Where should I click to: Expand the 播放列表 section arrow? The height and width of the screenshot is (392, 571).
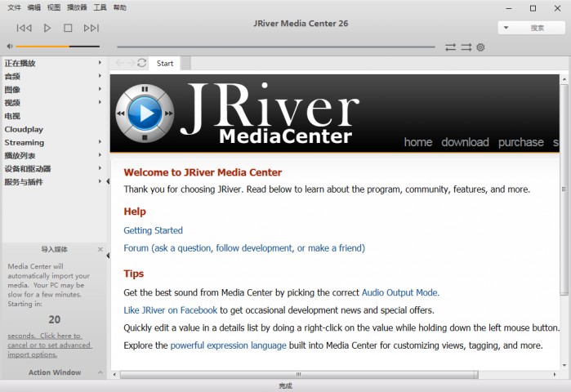[x=100, y=154]
